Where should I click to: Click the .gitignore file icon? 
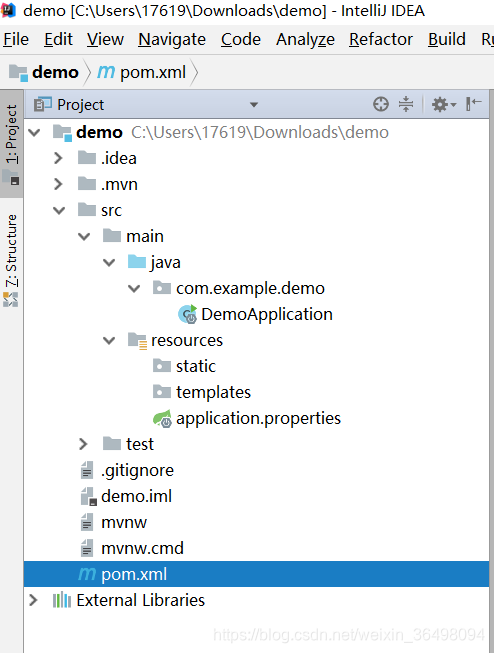87,470
